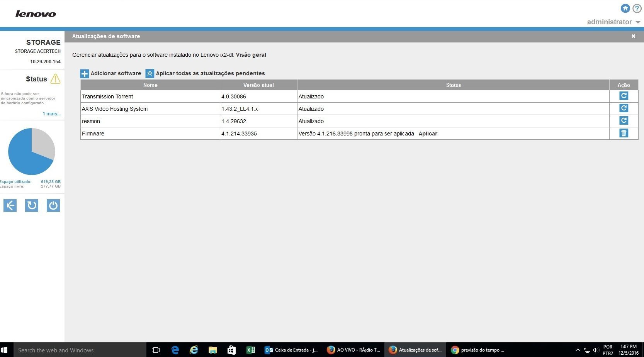
Task: Select the resmon name cell
Action: click(x=150, y=121)
